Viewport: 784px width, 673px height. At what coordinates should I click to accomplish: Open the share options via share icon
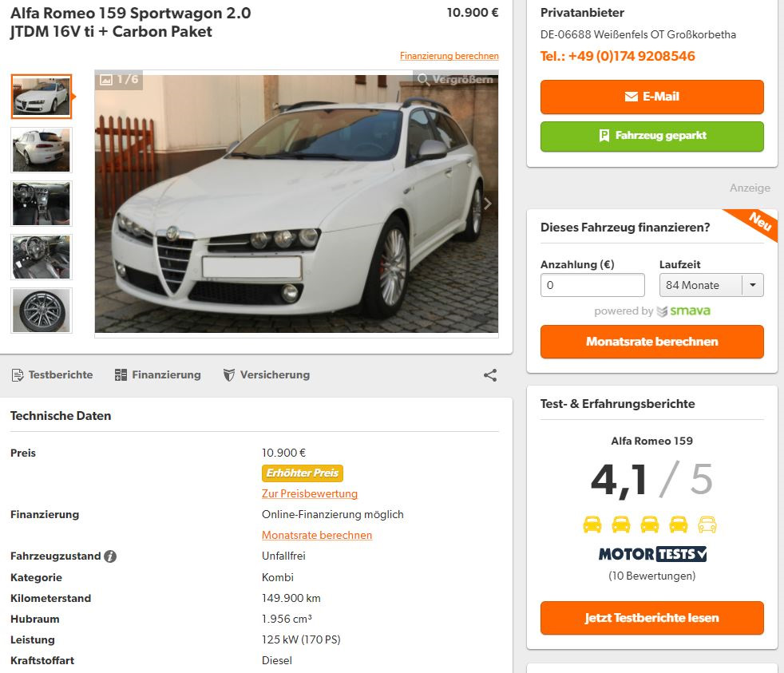coord(489,374)
